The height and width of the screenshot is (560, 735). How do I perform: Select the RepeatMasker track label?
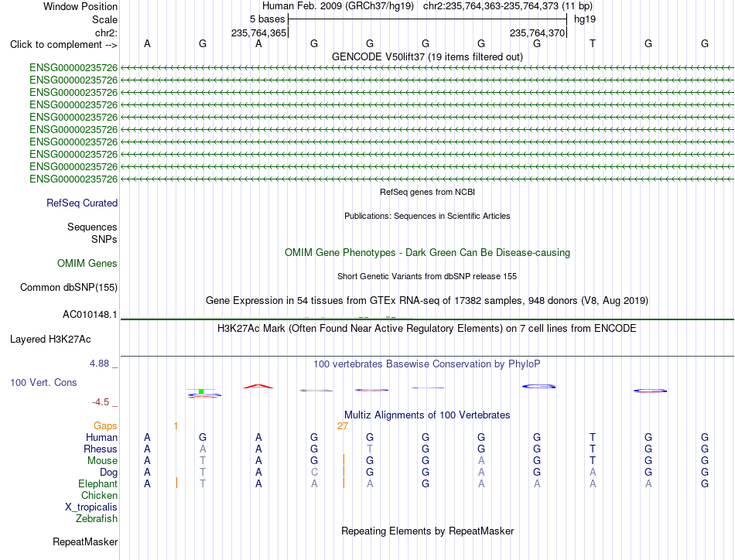pos(85,541)
